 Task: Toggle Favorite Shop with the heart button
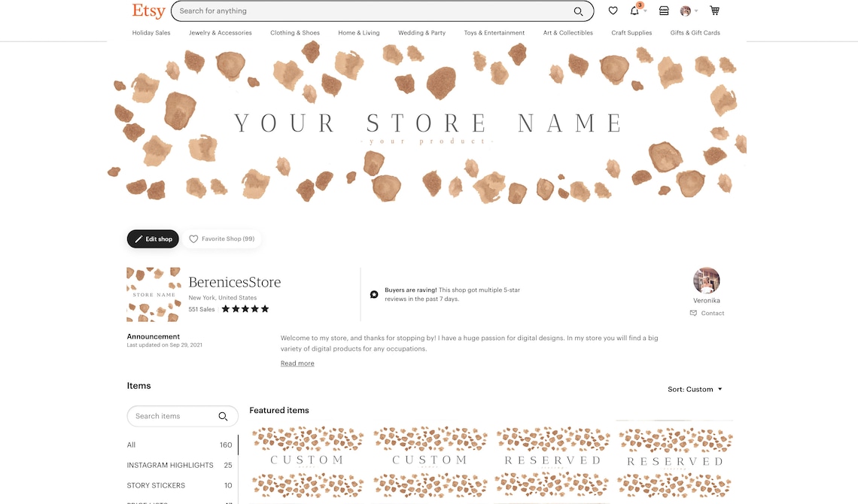click(x=222, y=238)
